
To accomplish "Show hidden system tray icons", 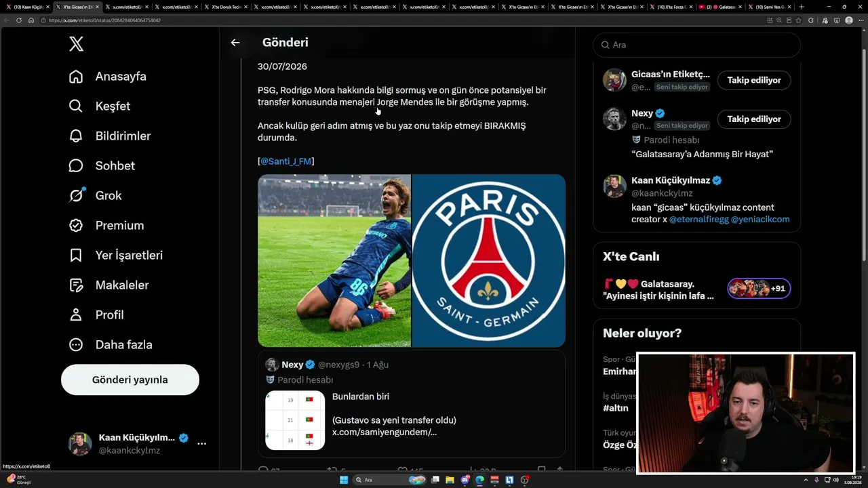I will (x=807, y=480).
